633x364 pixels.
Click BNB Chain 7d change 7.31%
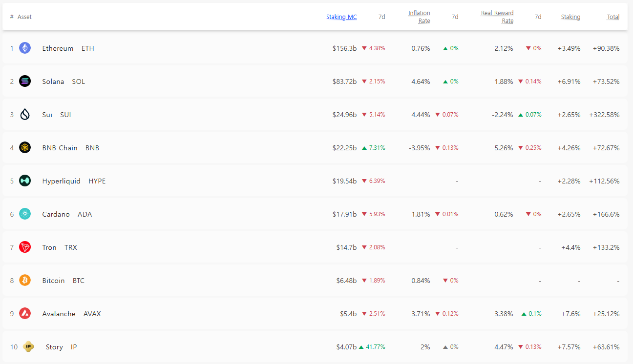click(374, 148)
